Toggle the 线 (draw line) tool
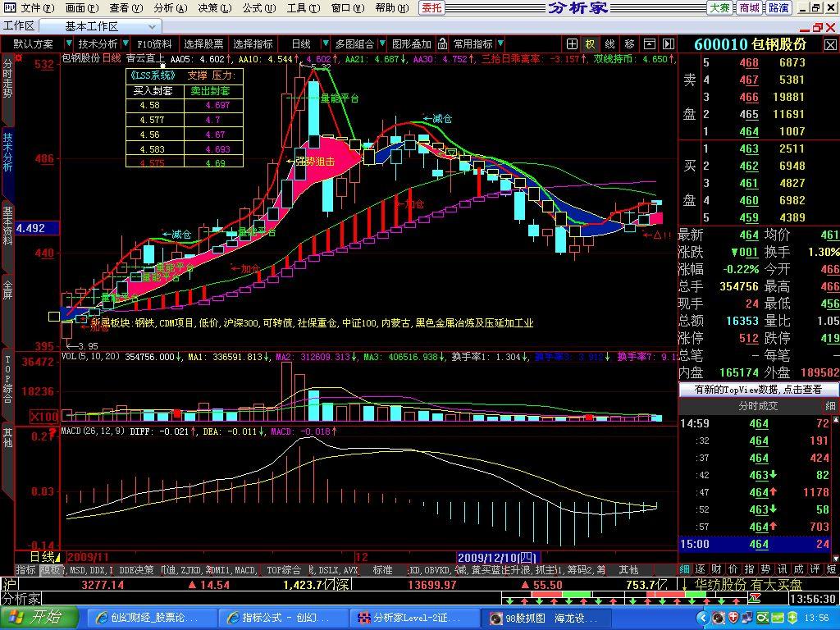This screenshot has height=630, width=840. pyautogui.click(x=610, y=44)
